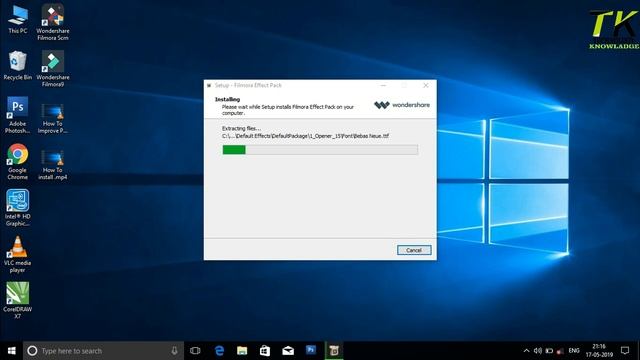Launch VLC media player shortcut

pyautogui.click(x=17, y=255)
